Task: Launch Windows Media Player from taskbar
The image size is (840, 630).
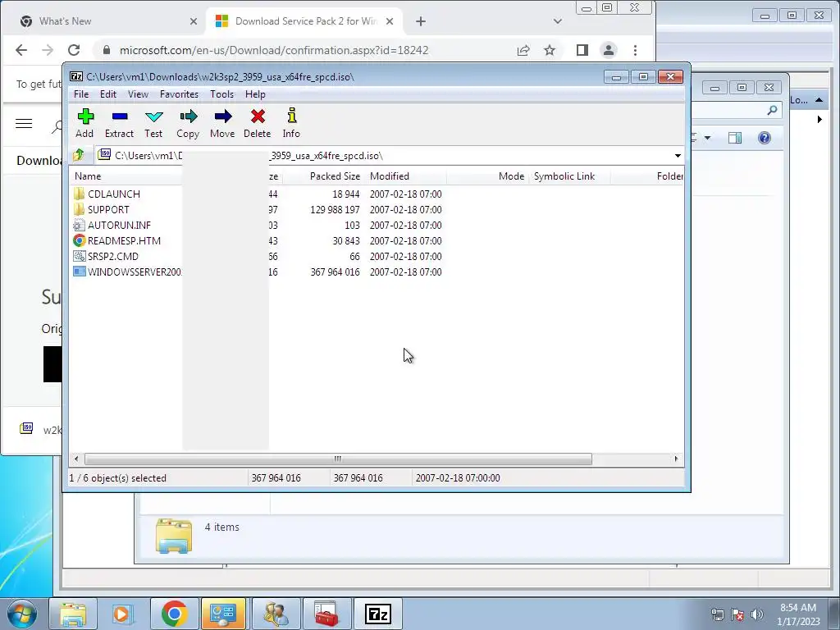Action: (123, 614)
